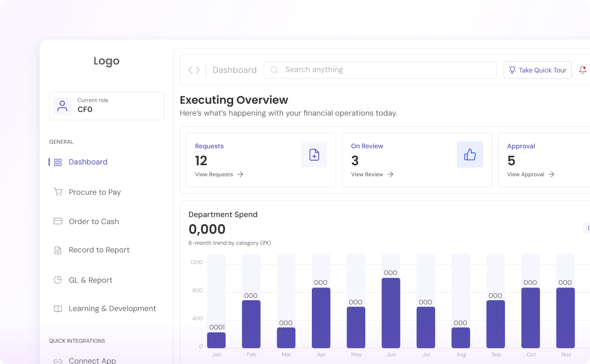The width and height of the screenshot is (590, 364).
Task: Click the user avatar icon in role card
Action: pyautogui.click(x=62, y=106)
